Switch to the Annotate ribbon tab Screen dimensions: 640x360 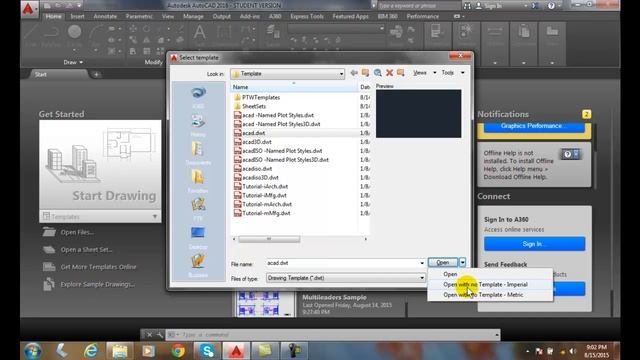point(105,16)
